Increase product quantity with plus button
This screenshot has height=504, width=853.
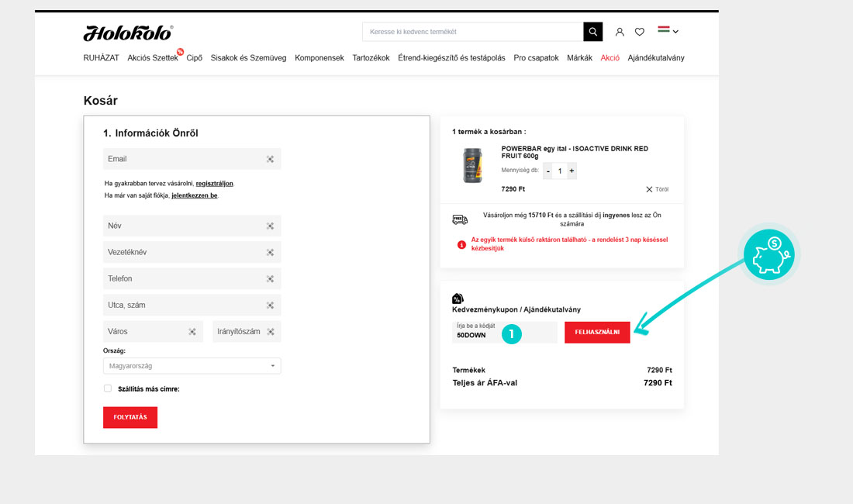point(572,171)
